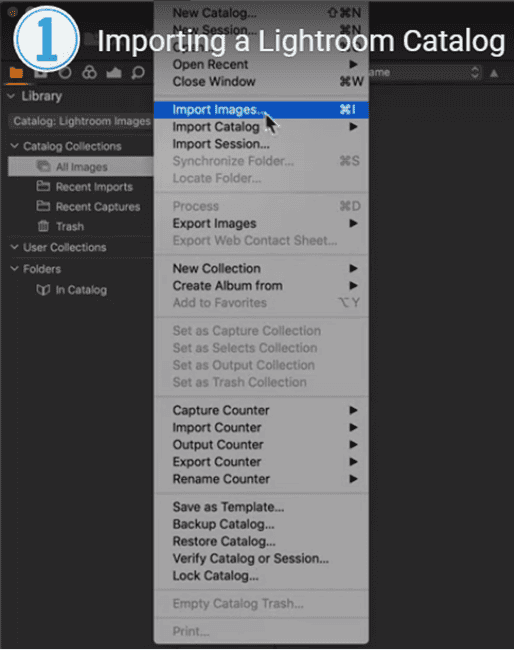The image size is (514, 650).
Task: Collapse the Catalog Collections section
Action: [15, 146]
